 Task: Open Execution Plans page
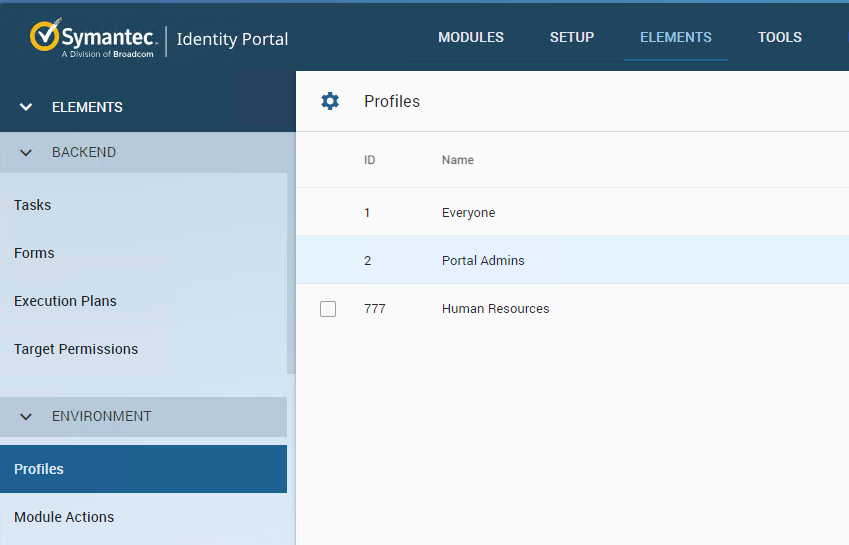click(66, 301)
